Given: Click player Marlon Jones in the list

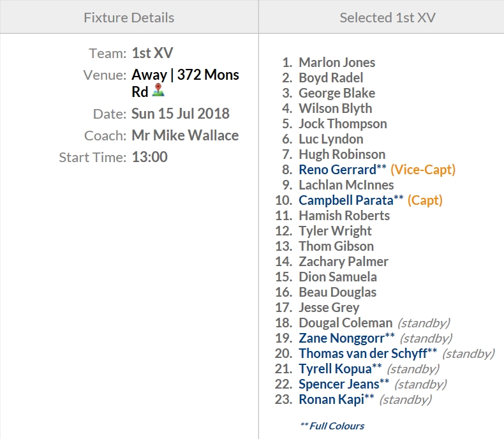Looking at the screenshot, I should (x=337, y=63).
